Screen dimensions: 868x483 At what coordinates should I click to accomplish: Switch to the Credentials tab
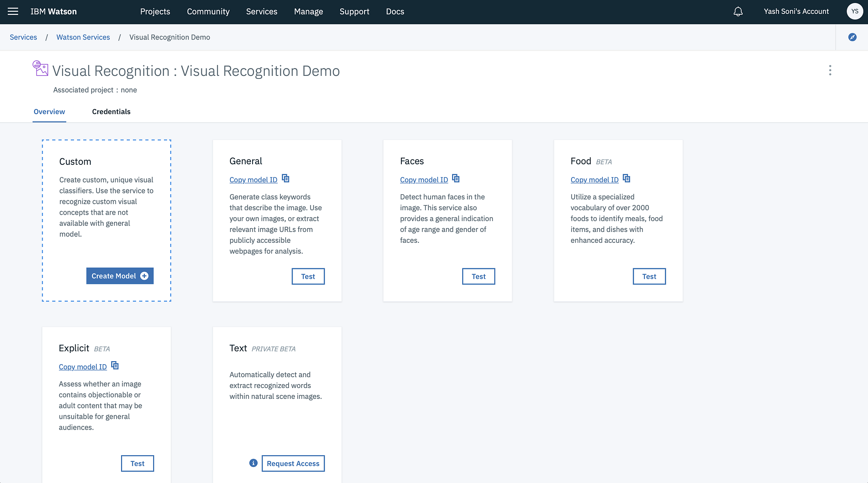(111, 112)
